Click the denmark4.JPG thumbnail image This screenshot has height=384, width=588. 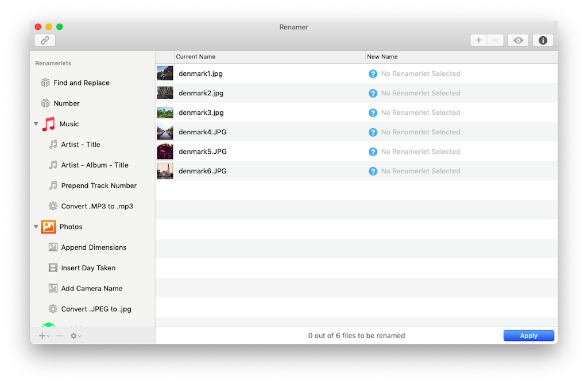point(165,131)
